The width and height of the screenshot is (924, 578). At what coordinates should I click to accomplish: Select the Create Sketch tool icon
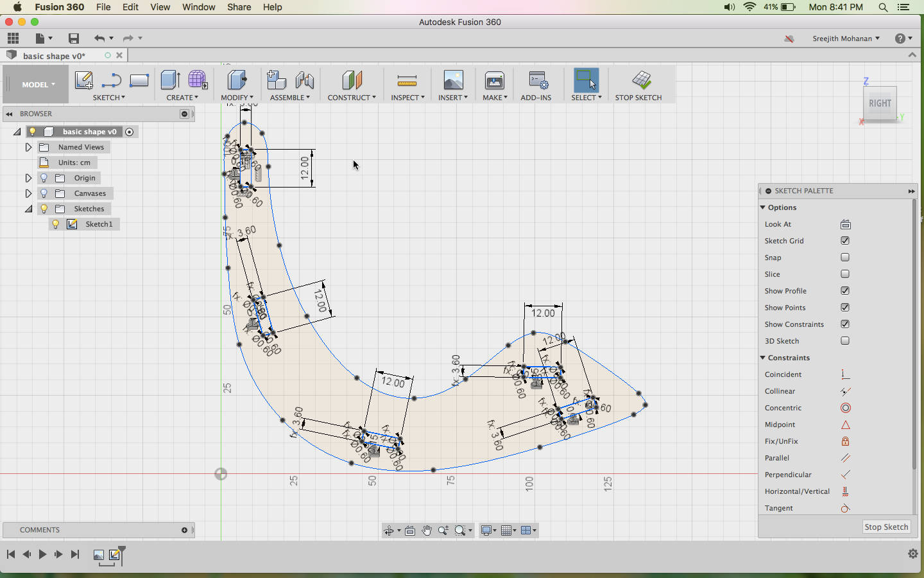(x=84, y=80)
